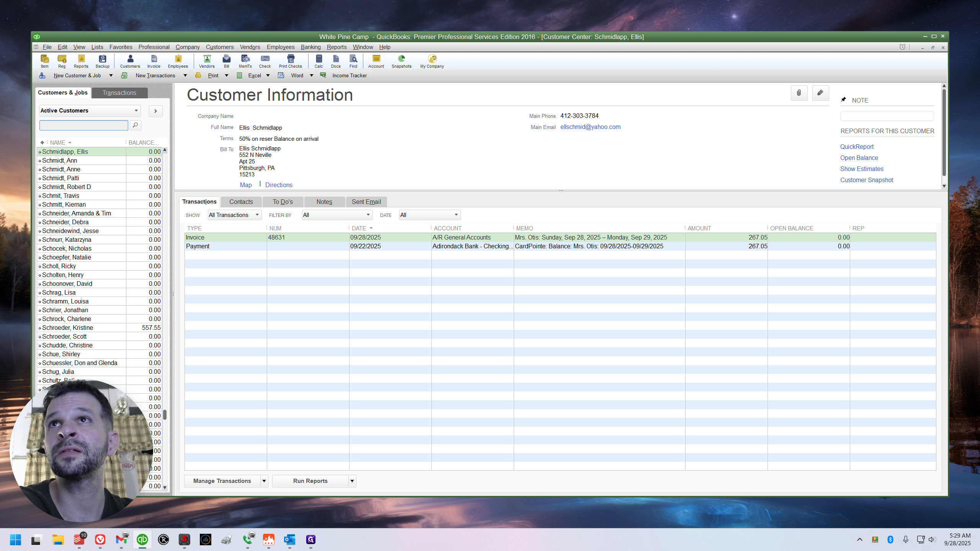Open the Banking menu

coord(310,47)
